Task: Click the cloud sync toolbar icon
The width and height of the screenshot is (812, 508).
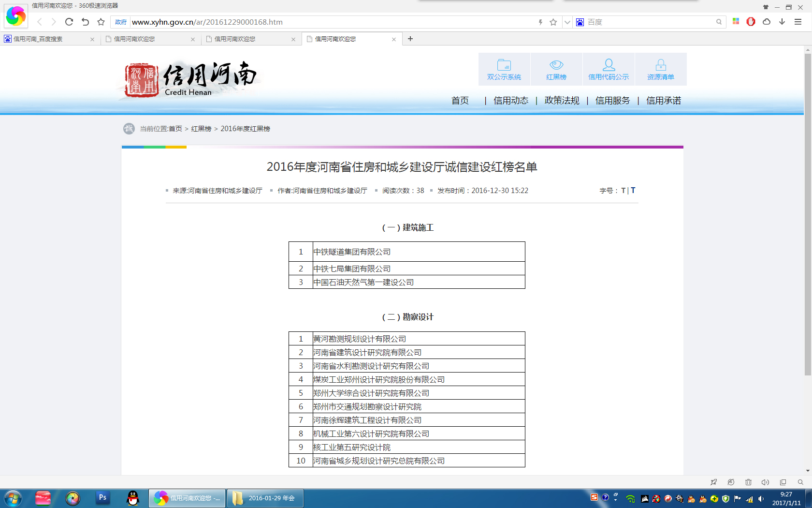Action: click(767, 22)
